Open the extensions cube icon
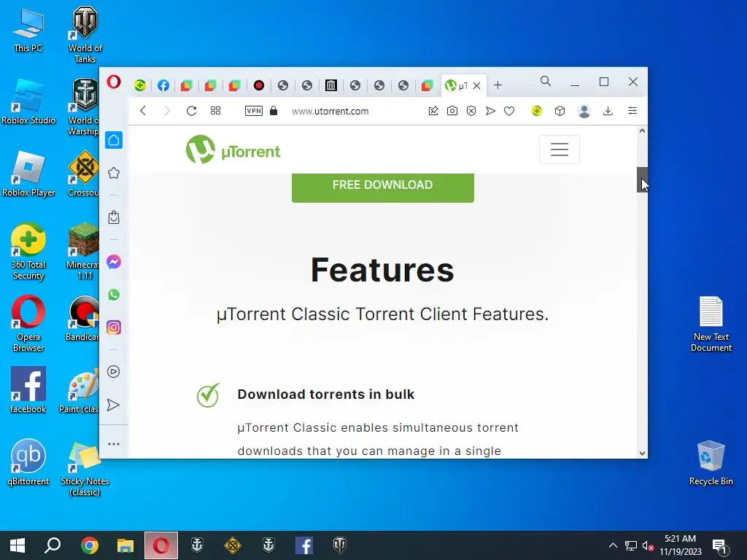 (x=560, y=111)
